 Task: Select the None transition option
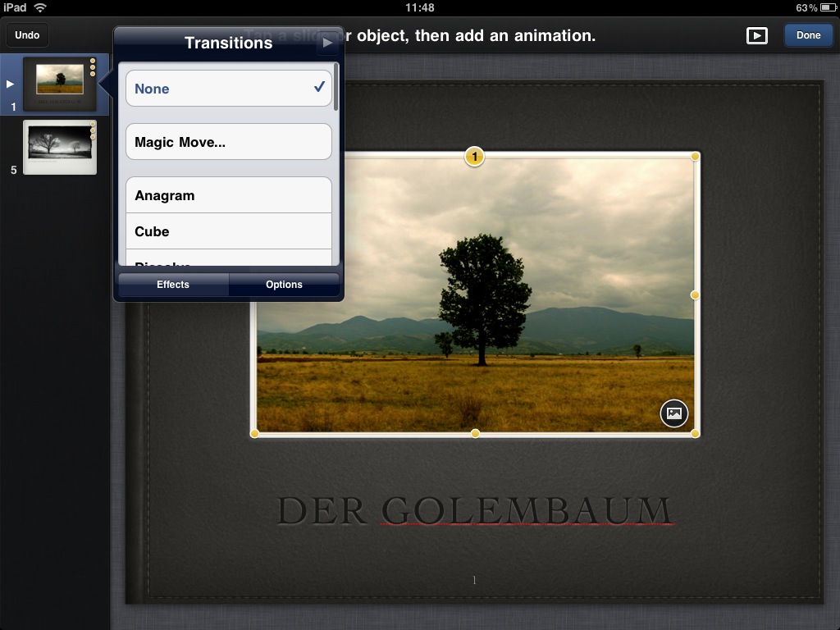pos(228,89)
